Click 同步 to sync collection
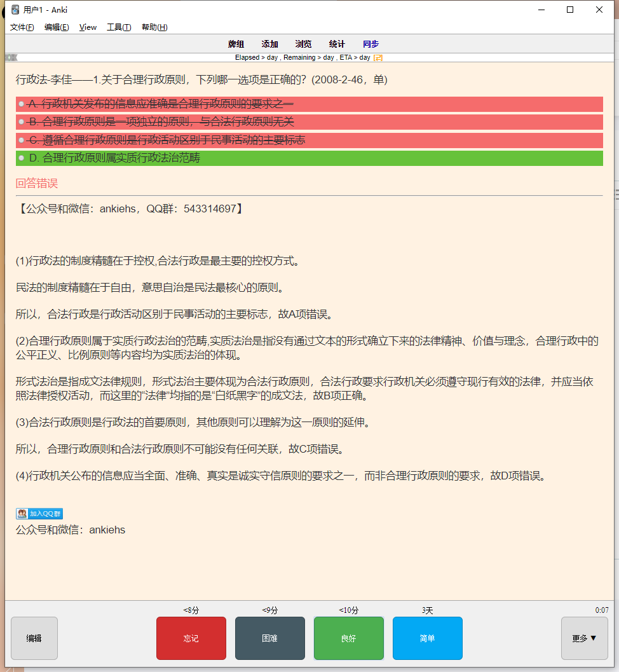Viewport: 619px width, 672px height. [x=371, y=44]
